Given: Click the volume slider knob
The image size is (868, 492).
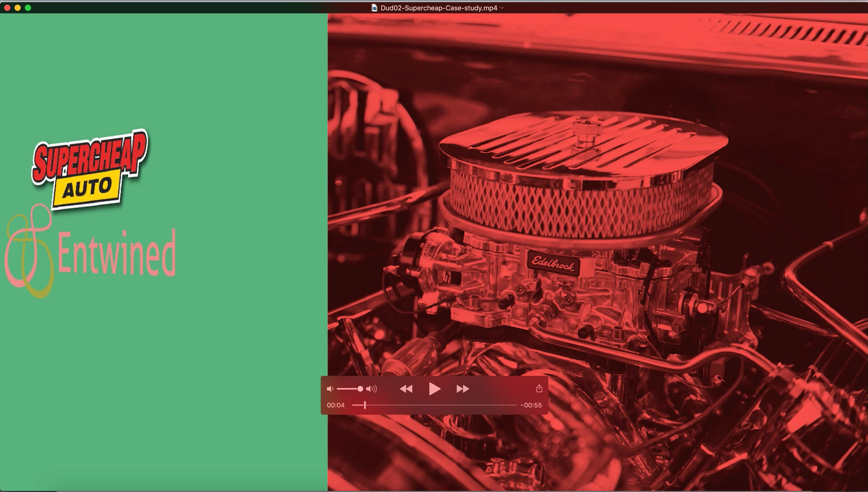Looking at the screenshot, I should pyautogui.click(x=360, y=389).
